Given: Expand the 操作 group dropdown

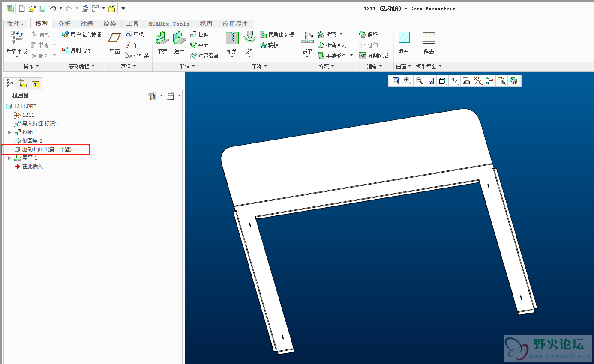Looking at the screenshot, I should 31,66.
